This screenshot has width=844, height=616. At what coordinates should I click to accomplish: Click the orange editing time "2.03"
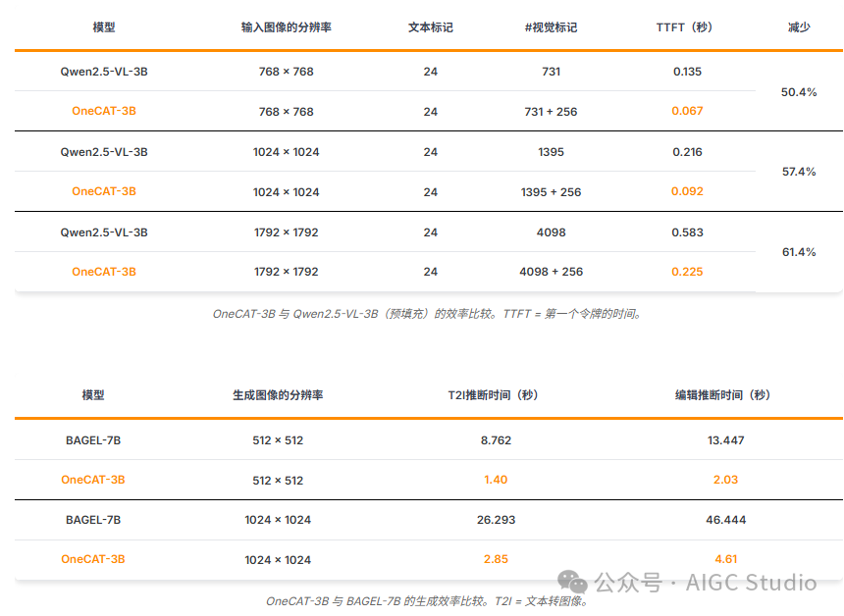pyautogui.click(x=725, y=480)
